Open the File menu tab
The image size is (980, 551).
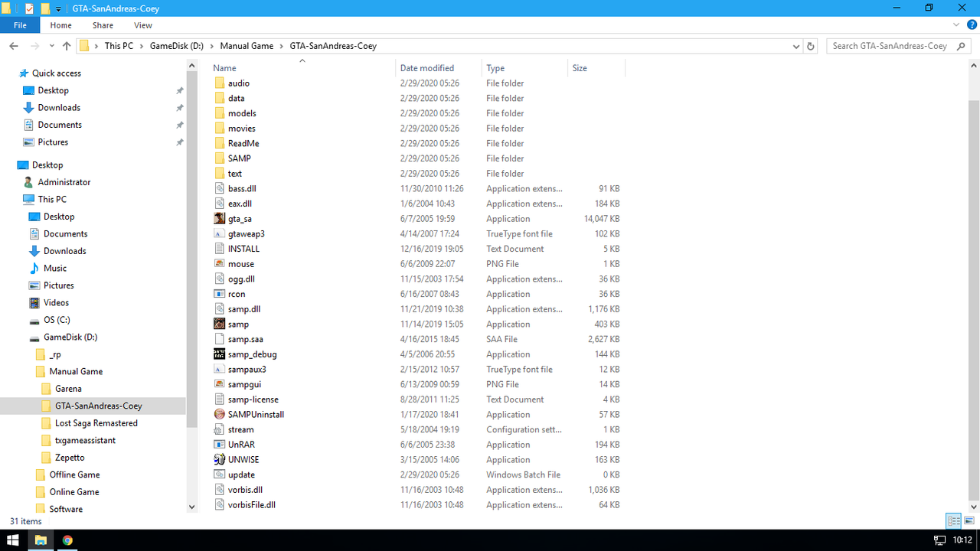[x=20, y=25]
